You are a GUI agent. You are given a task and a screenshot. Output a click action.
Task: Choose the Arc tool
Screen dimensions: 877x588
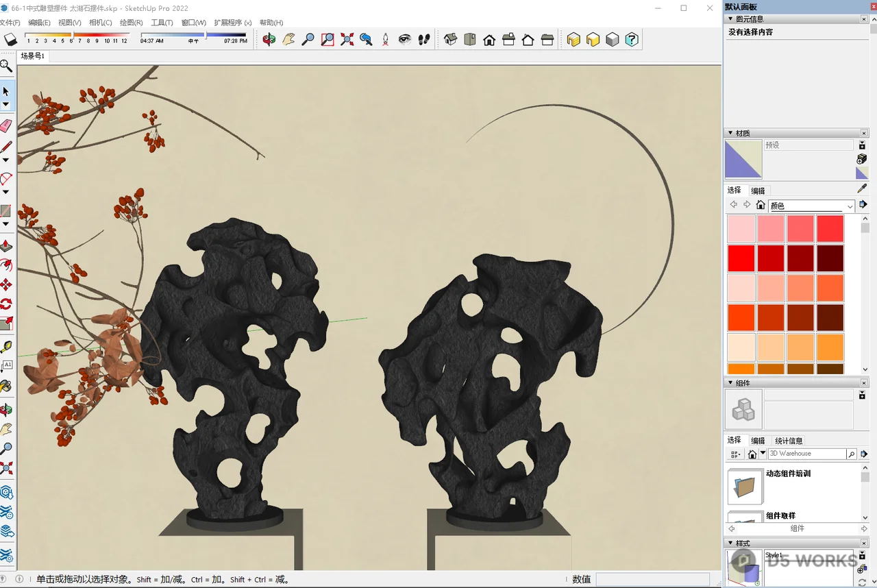click(x=6, y=179)
